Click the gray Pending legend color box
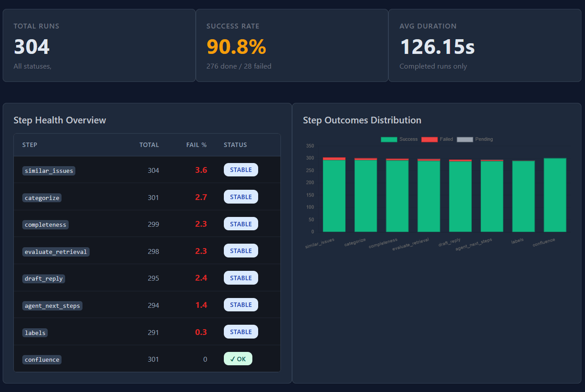The image size is (585, 392). [x=465, y=139]
